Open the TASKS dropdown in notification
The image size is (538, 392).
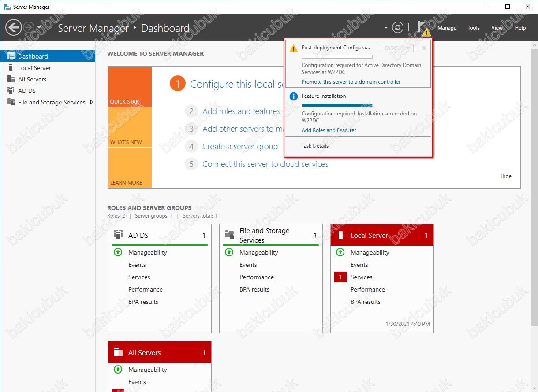coord(397,48)
